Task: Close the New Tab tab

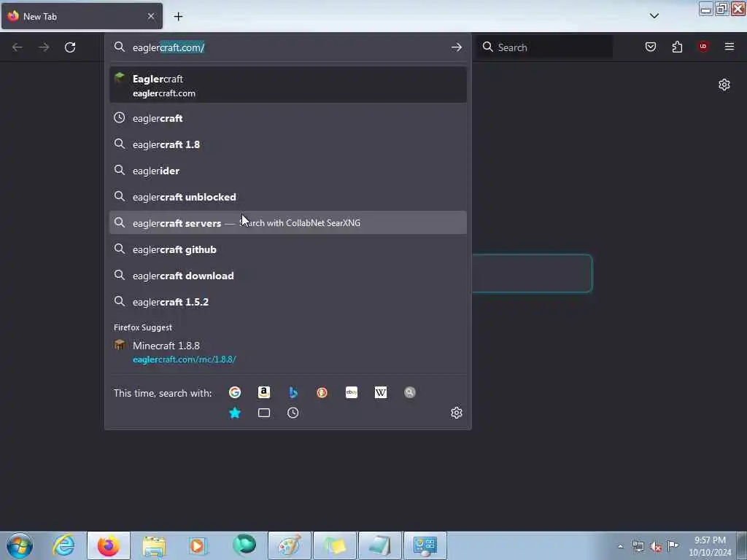Action: pyautogui.click(x=151, y=16)
